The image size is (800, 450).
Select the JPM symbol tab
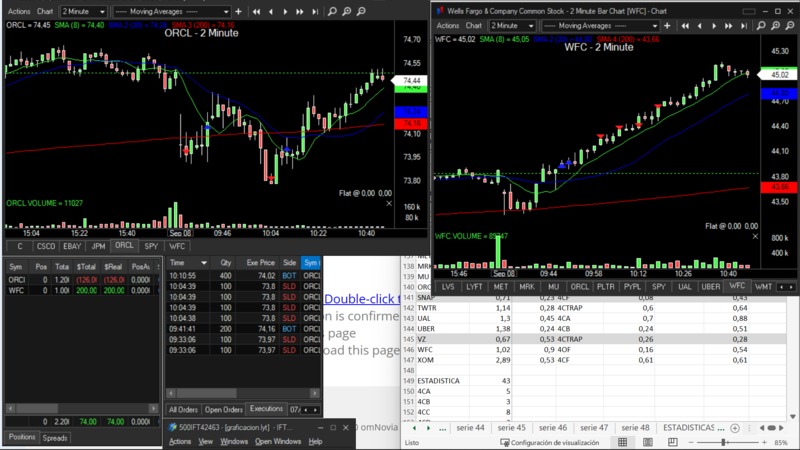[97, 245]
